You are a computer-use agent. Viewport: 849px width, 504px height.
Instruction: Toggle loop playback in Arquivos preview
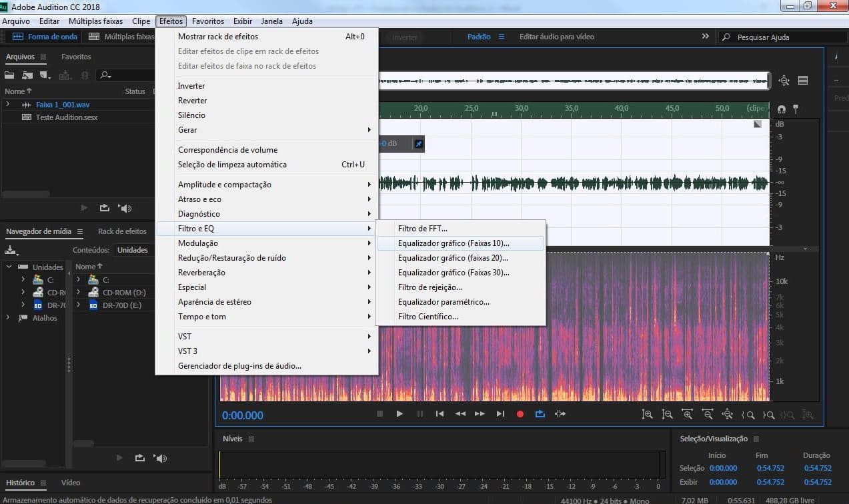click(105, 208)
